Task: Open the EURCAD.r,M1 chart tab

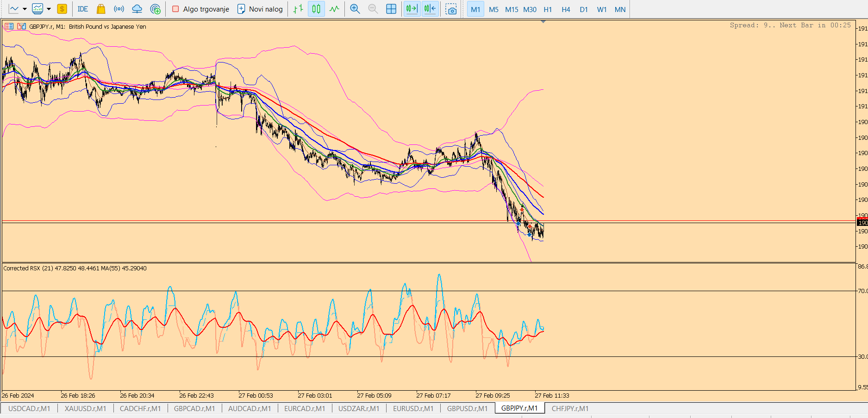Action: click(x=305, y=408)
